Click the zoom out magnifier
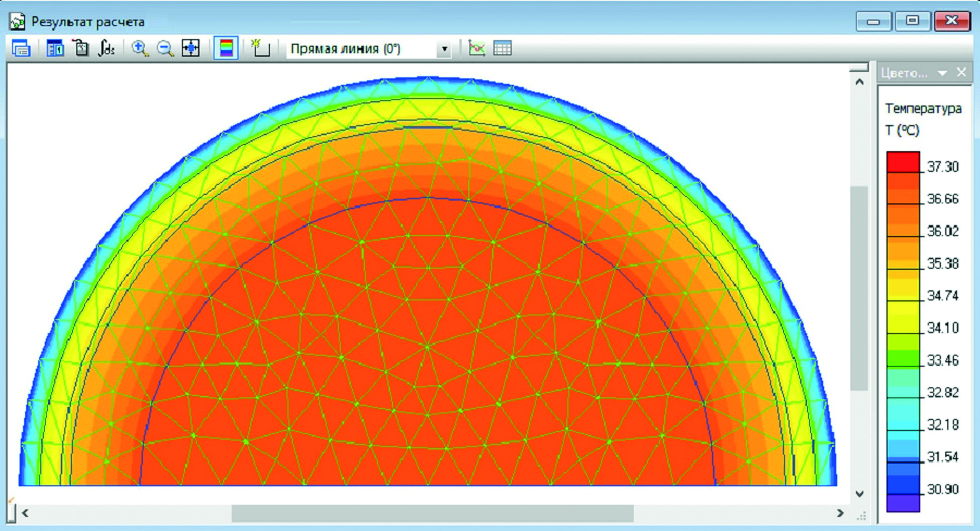The width and height of the screenshot is (980, 531). [x=165, y=49]
